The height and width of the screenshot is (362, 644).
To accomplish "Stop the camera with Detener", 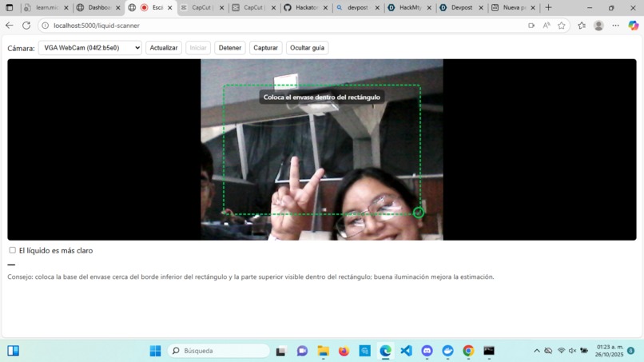I will (x=230, y=48).
